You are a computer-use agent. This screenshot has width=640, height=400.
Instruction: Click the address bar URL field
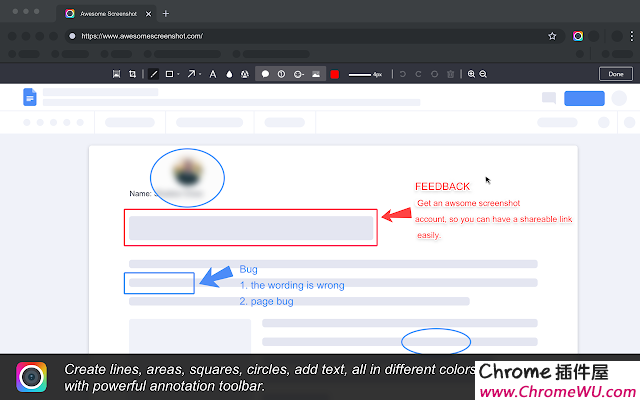(300, 36)
